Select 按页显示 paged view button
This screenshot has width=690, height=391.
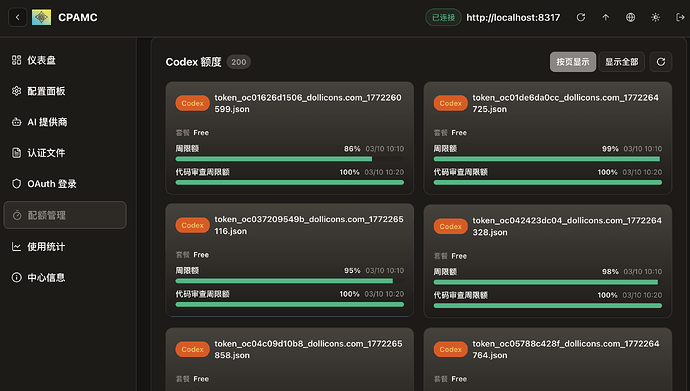pyautogui.click(x=573, y=62)
